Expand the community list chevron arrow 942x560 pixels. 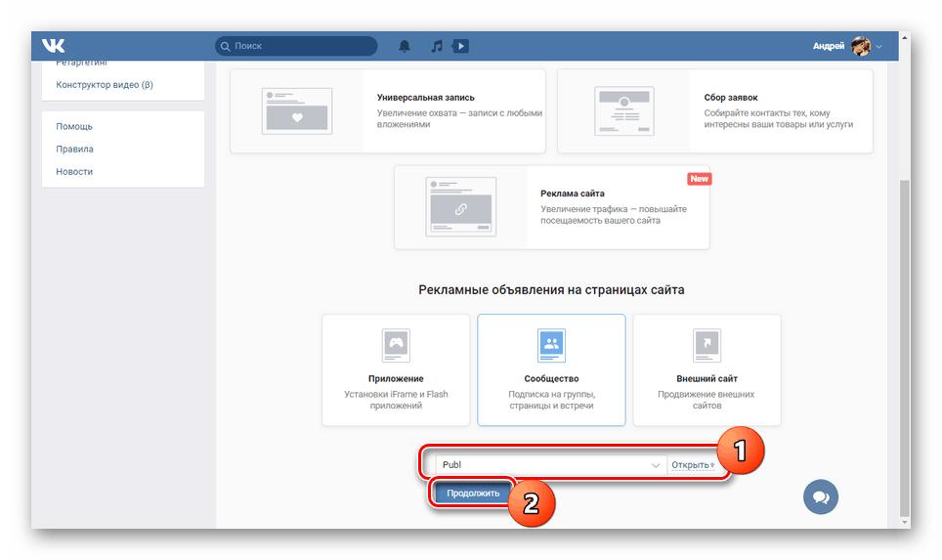(x=656, y=465)
